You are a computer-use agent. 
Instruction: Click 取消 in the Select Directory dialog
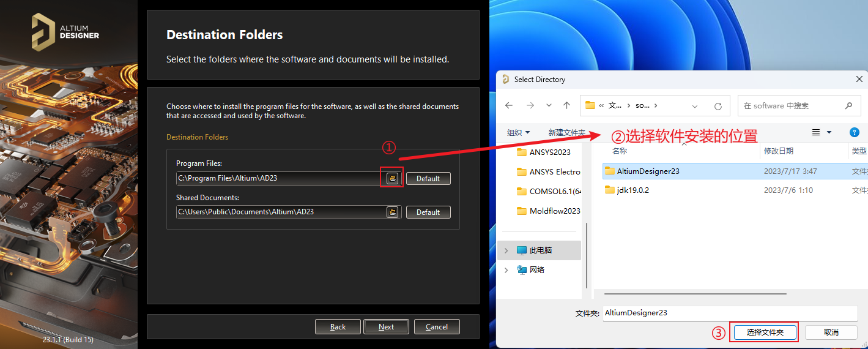(x=831, y=332)
